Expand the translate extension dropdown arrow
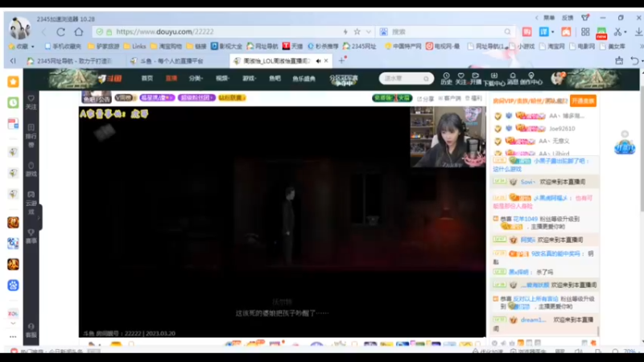The height and width of the screenshot is (362, 644). 553,32
